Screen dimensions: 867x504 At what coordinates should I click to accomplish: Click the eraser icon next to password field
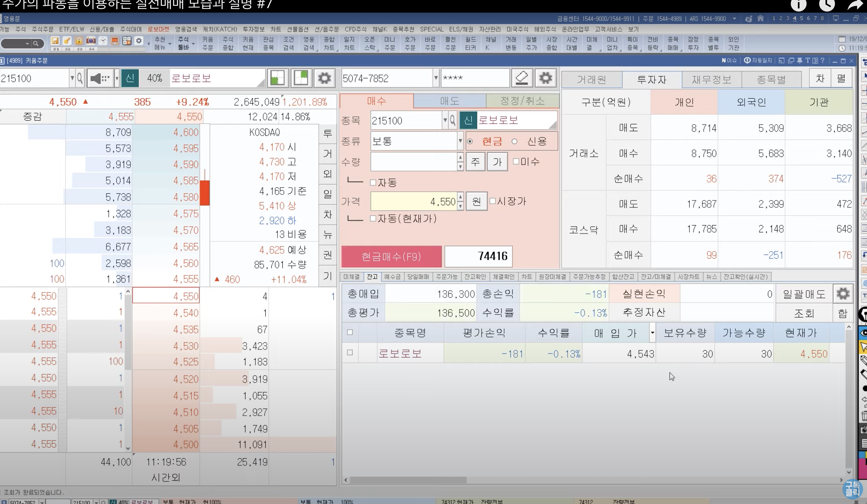(522, 78)
